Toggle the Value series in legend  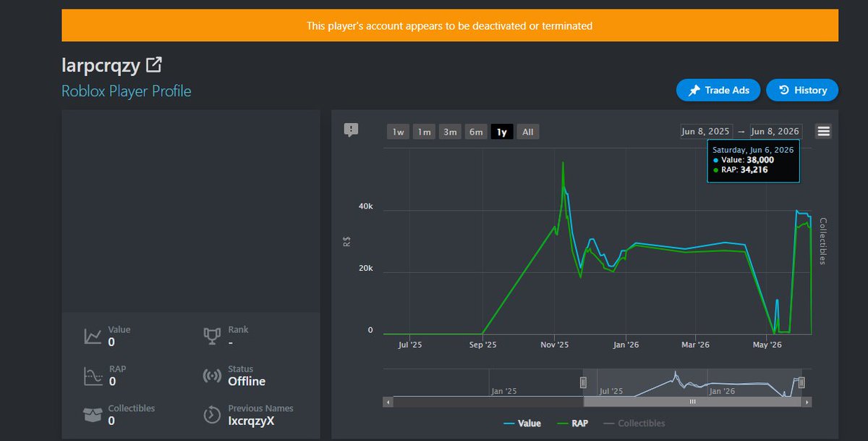point(522,423)
